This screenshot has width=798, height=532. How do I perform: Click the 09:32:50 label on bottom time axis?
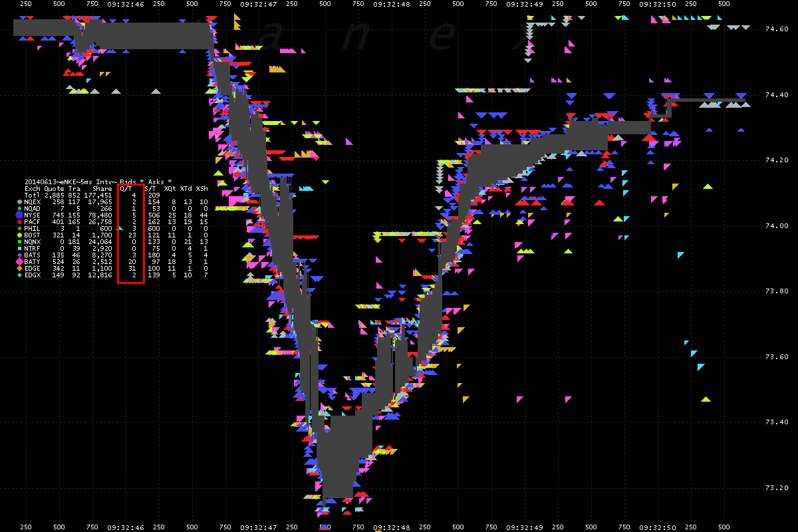tap(657, 527)
